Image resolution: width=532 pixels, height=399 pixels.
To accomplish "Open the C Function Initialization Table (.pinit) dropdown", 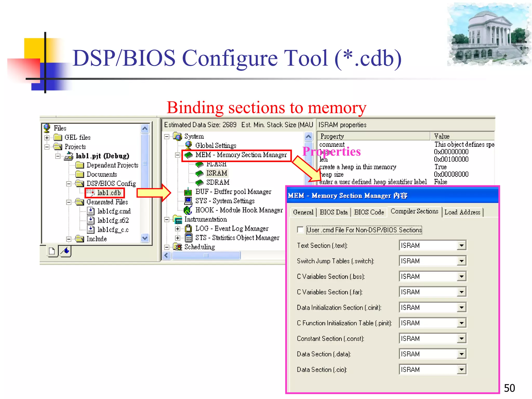I will coord(461,323).
